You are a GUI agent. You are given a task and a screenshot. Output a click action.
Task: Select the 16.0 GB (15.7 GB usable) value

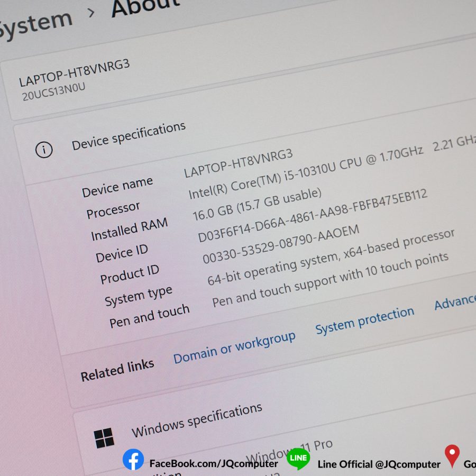tap(257, 204)
